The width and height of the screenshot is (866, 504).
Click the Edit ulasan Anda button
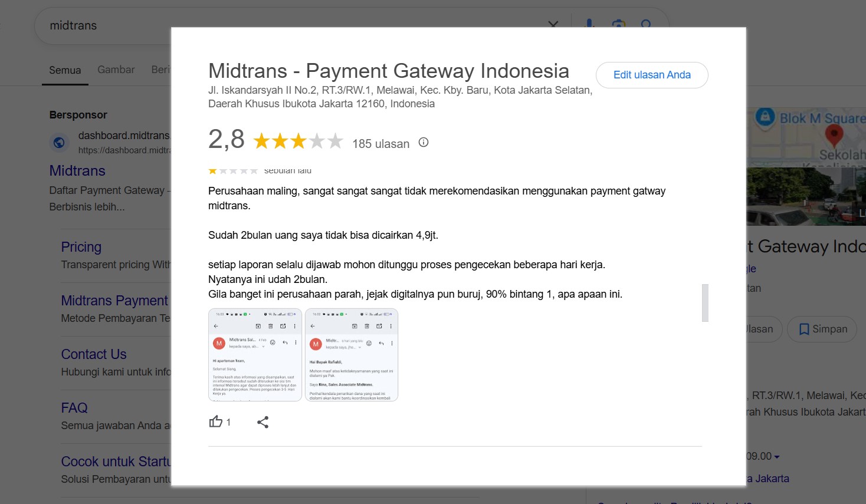(x=652, y=75)
